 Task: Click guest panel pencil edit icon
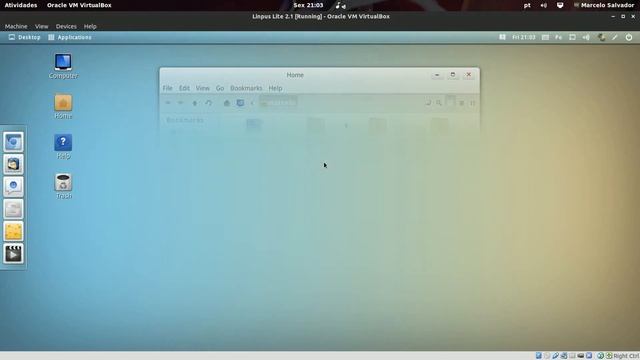click(615, 37)
